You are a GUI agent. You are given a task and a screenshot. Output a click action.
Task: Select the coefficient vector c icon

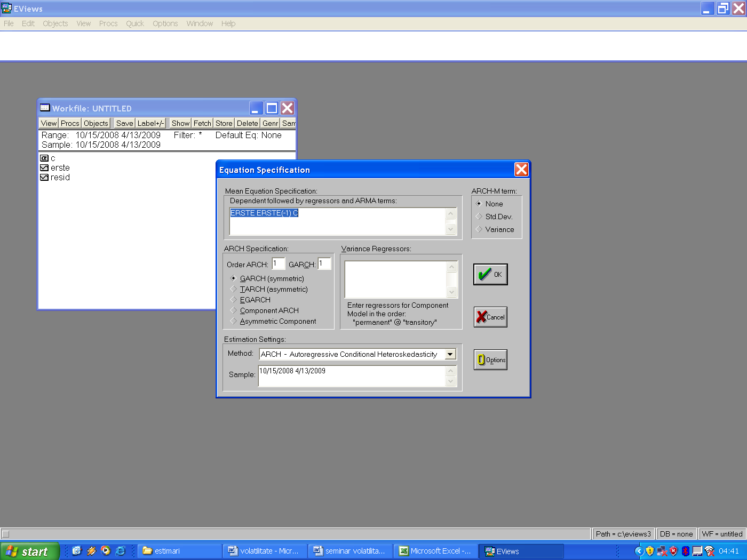tap(44, 158)
